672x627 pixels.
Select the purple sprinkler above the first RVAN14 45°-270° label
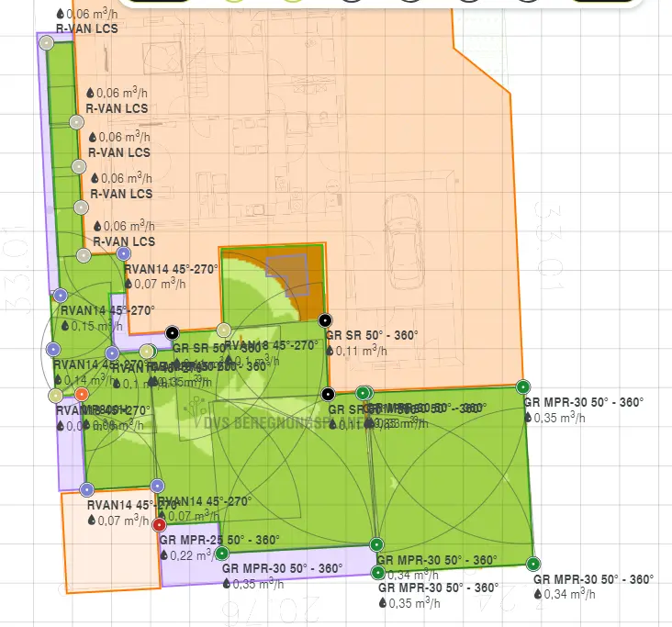point(123,253)
